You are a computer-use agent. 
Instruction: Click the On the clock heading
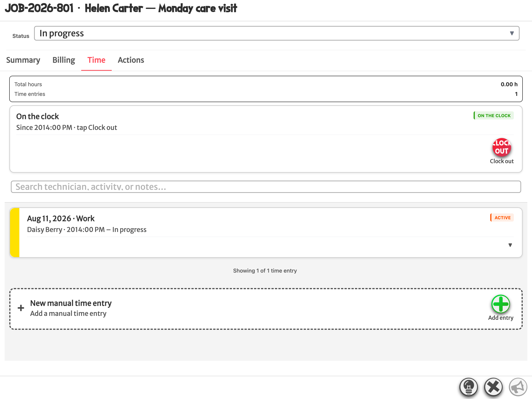coord(38,116)
